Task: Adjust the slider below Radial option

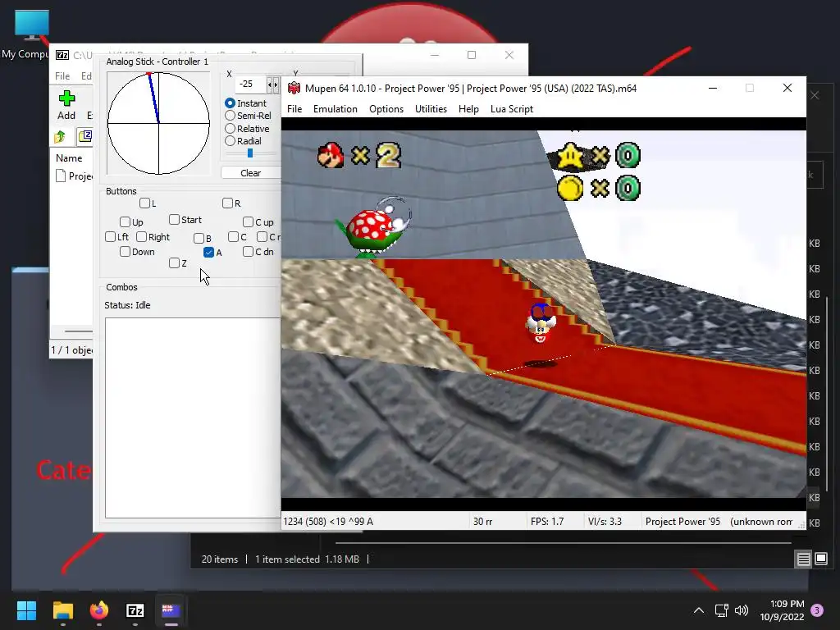Action: pyautogui.click(x=250, y=153)
